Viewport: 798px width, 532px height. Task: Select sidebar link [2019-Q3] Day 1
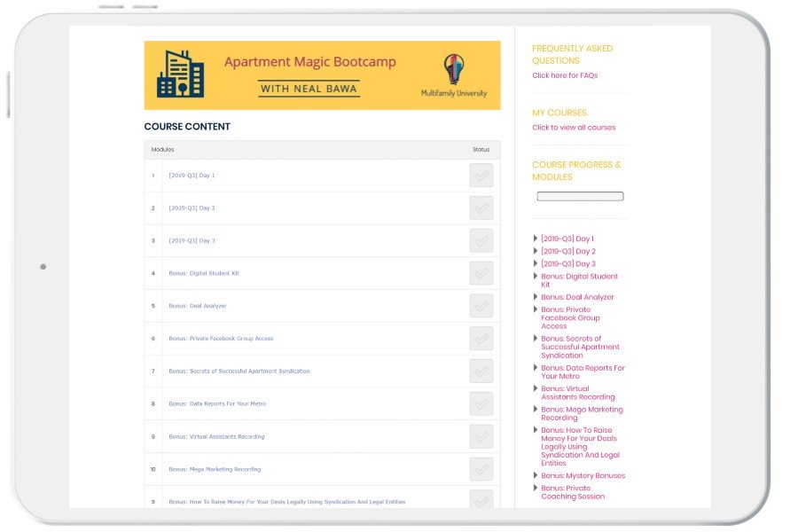click(567, 239)
